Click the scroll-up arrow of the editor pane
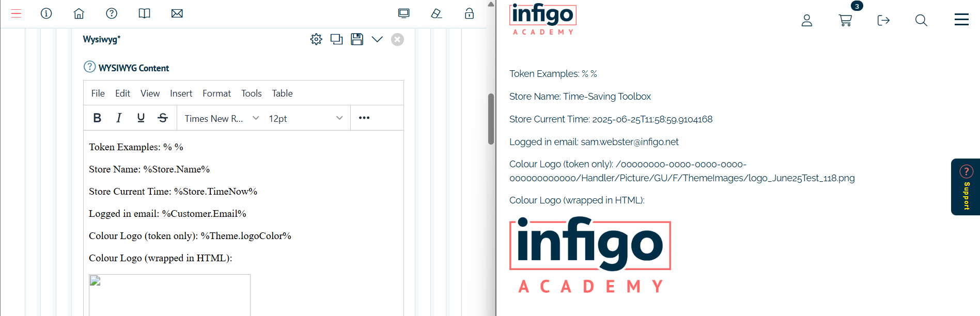Image resolution: width=980 pixels, height=316 pixels. coord(491,4)
